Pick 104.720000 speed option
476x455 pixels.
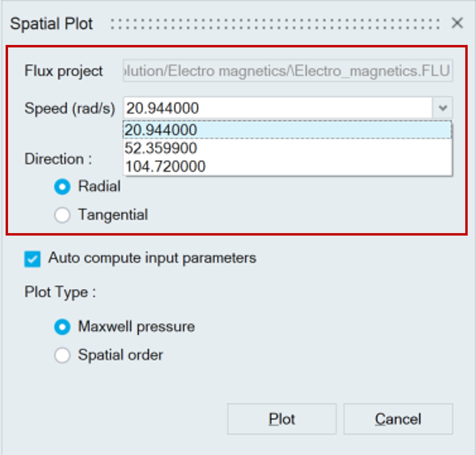[x=287, y=166]
